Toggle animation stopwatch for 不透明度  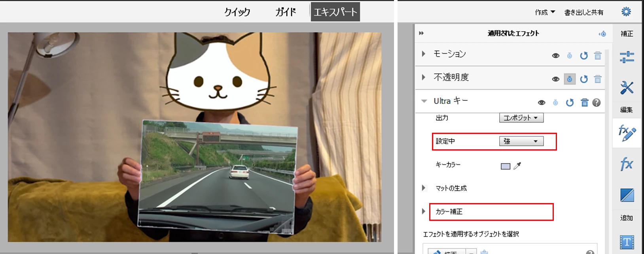click(569, 79)
